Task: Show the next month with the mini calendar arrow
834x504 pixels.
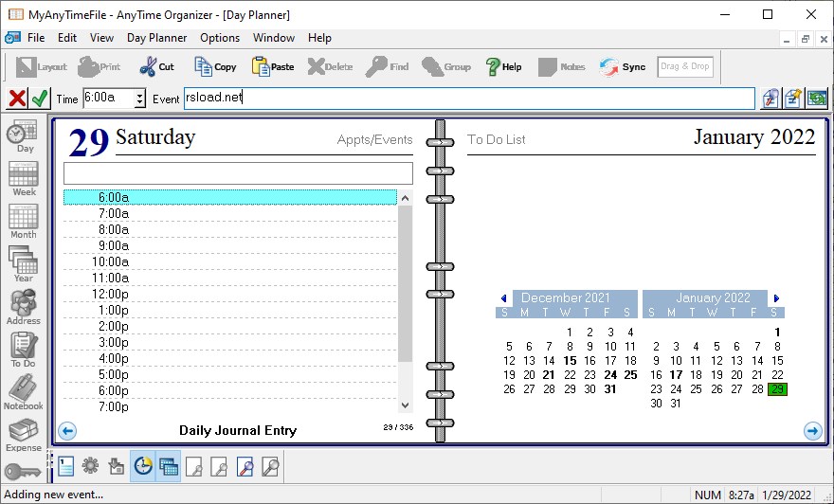Action: click(776, 298)
